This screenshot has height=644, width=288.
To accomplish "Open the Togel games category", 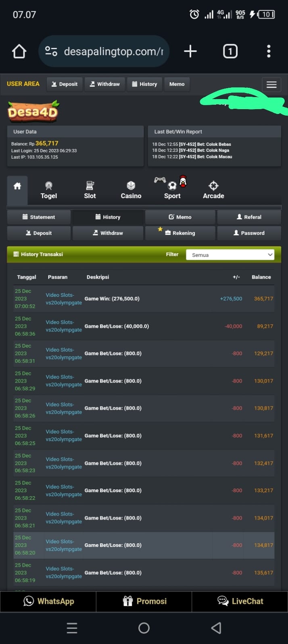I will pos(49,190).
